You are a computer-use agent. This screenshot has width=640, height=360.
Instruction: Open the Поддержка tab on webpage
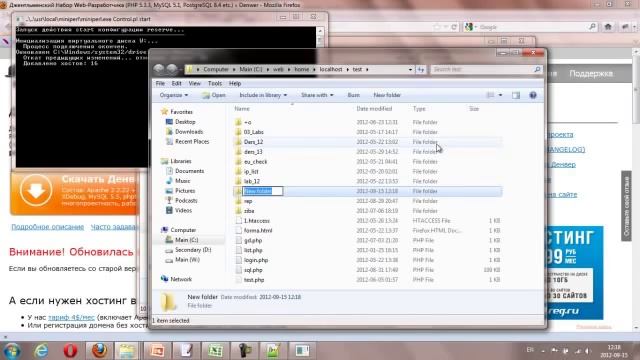[x=591, y=74]
